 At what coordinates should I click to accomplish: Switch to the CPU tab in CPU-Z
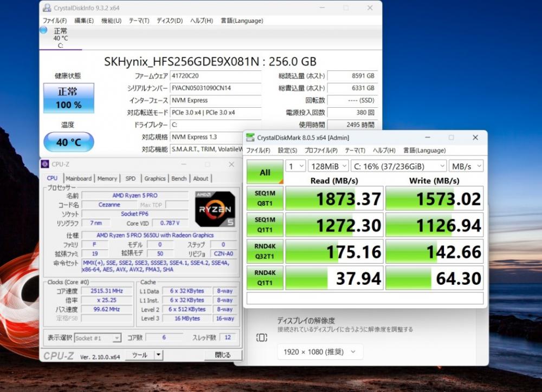coord(52,178)
